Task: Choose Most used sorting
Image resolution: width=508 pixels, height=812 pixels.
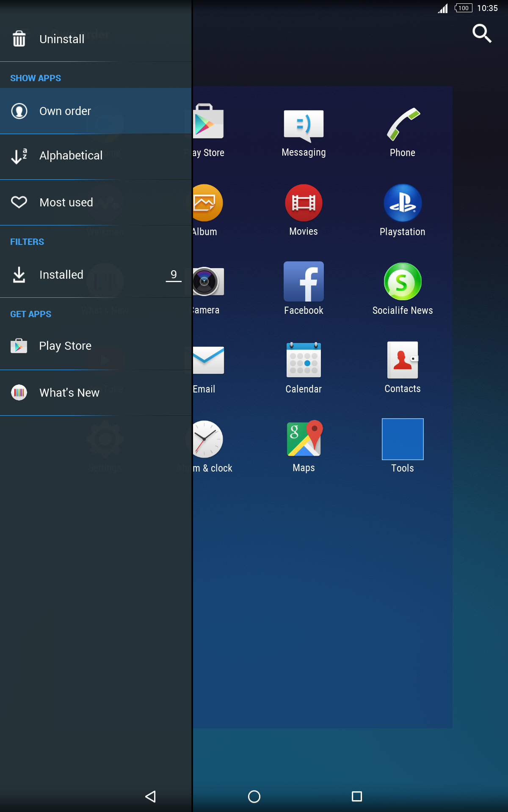Action: [x=96, y=203]
